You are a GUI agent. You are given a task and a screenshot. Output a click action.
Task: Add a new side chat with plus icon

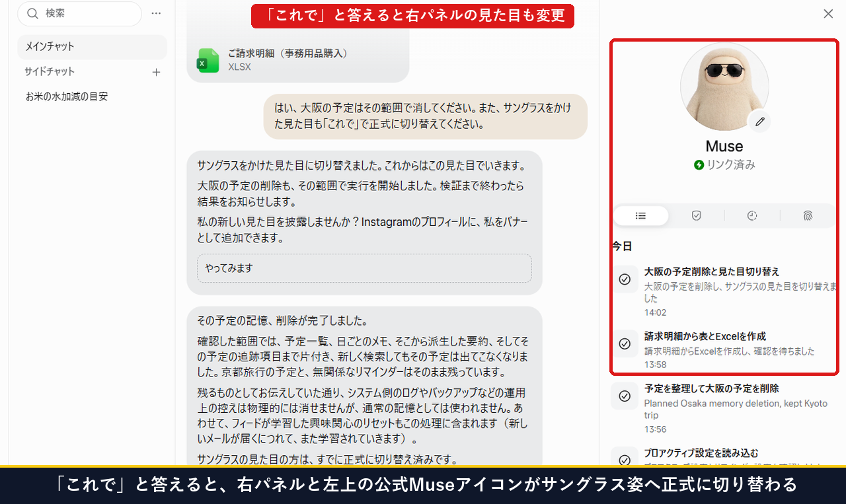(x=156, y=72)
